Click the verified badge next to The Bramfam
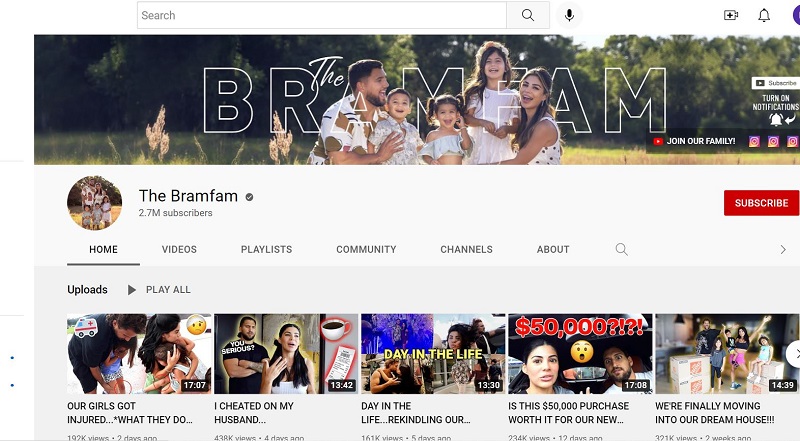 (249, 197)
